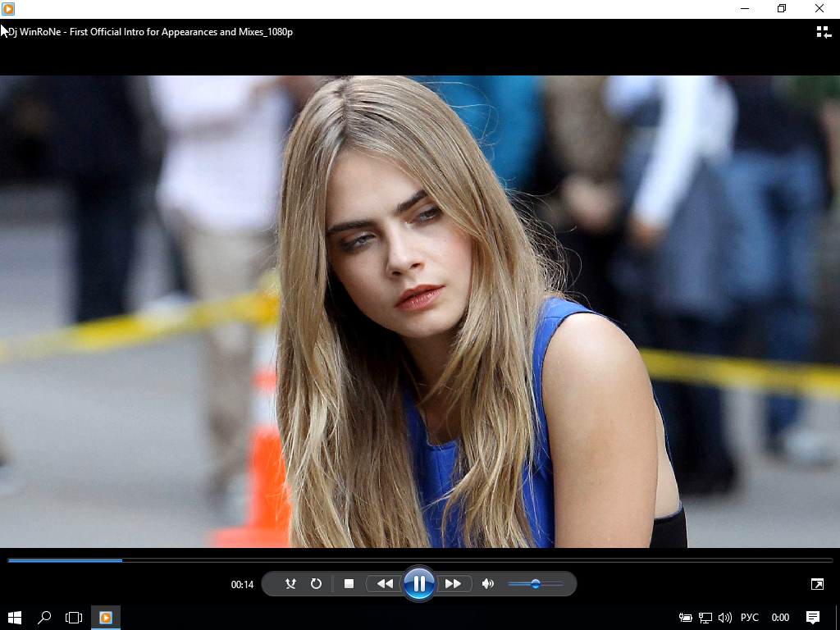Click Media Player taskbar button
Screen dimensions: 840x630
tap(106, 618)
